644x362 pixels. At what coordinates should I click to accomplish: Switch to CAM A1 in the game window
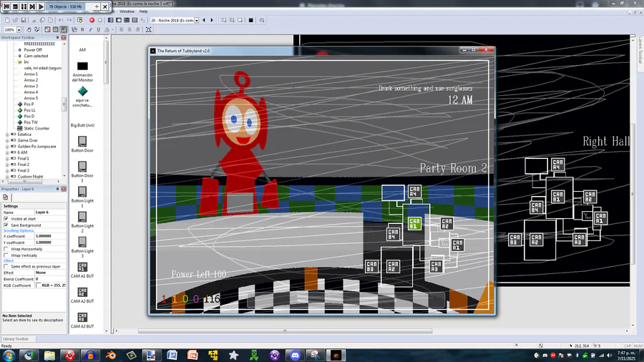click(x=457, y=245)
